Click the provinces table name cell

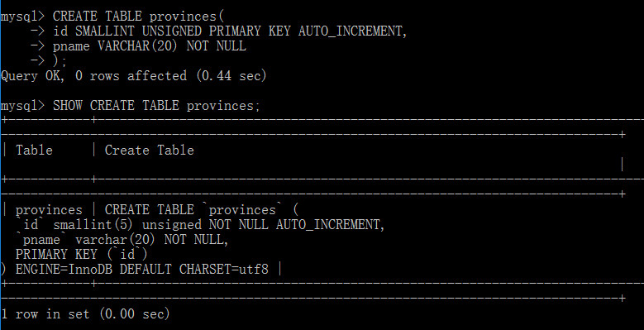point(49,210)
